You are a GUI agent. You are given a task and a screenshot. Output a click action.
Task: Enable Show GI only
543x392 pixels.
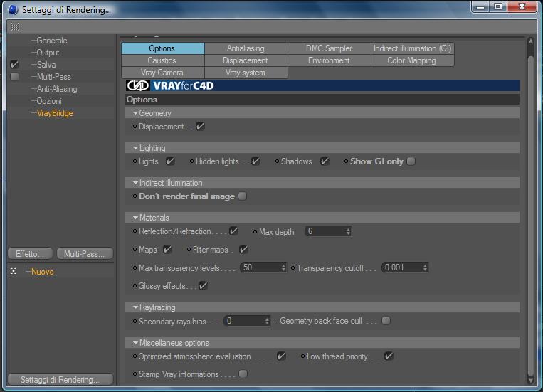click(411, 161)
